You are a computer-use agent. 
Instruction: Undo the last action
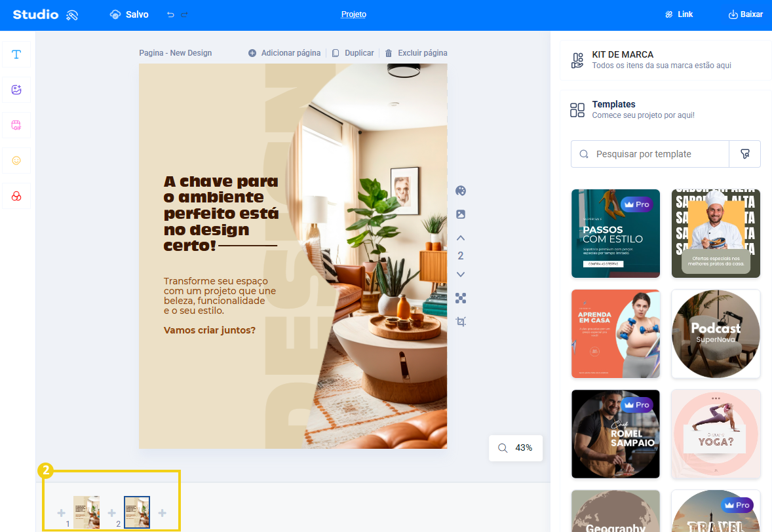point(170,15)
